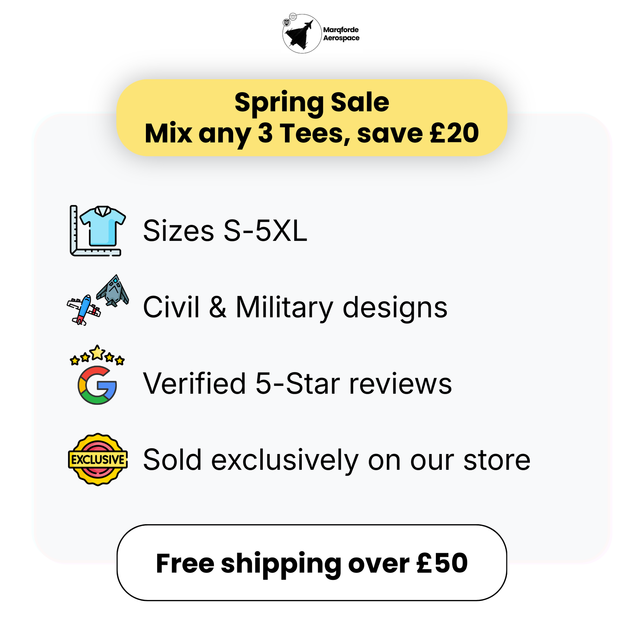Select the Sold exclusively on our store line
Viewport: 644px width, 644px height.
click(x=337, y=460)
